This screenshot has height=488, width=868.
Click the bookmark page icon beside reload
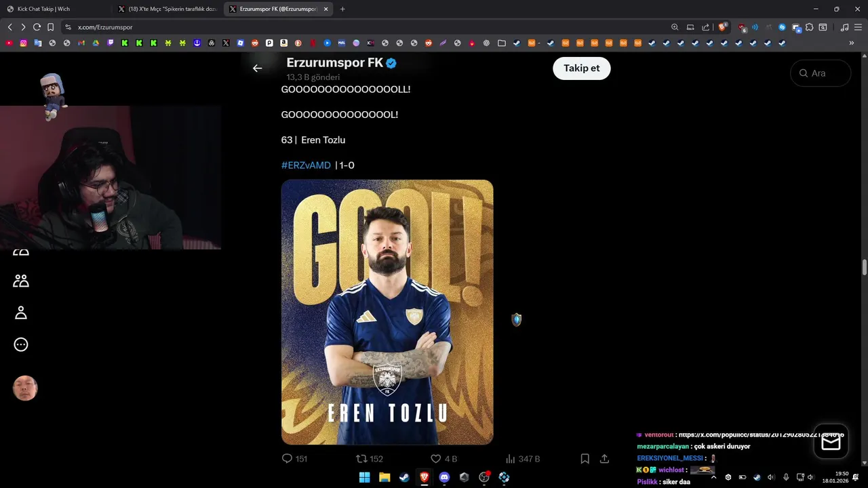pyautogui.click(x=50, y=27)
